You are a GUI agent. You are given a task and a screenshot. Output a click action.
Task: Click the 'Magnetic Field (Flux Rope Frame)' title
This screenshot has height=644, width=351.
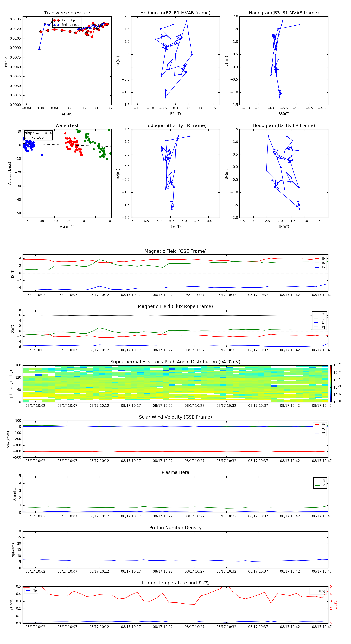tap(175, 307)
